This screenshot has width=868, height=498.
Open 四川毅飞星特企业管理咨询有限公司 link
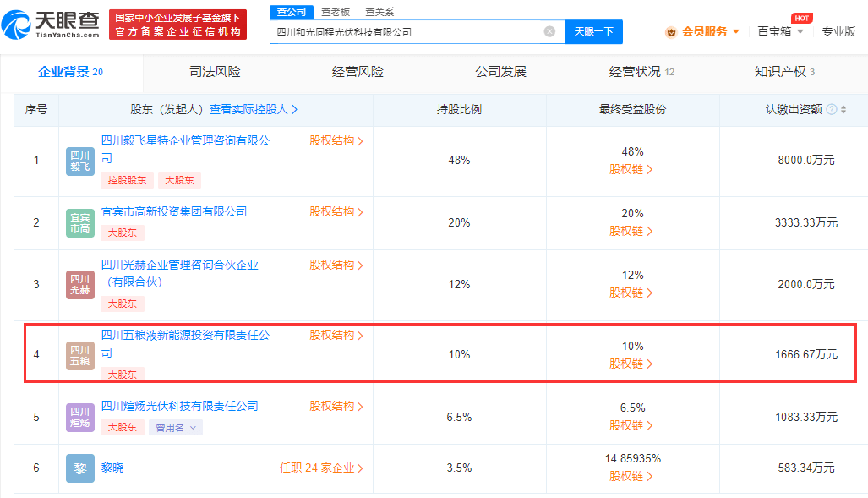pos(185,149)
